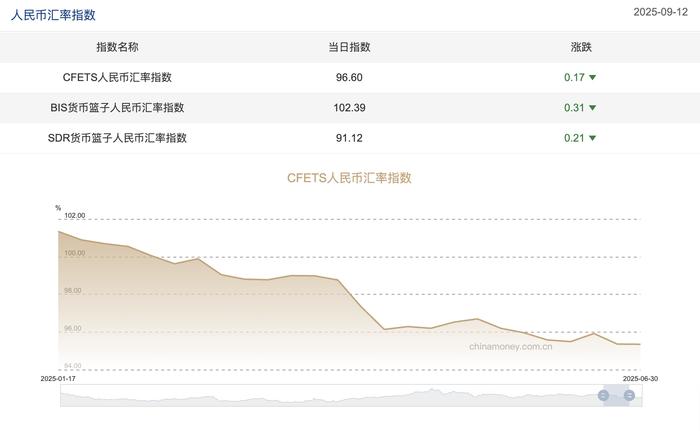Click the BIS index value 102.39

tap(349, 108)
